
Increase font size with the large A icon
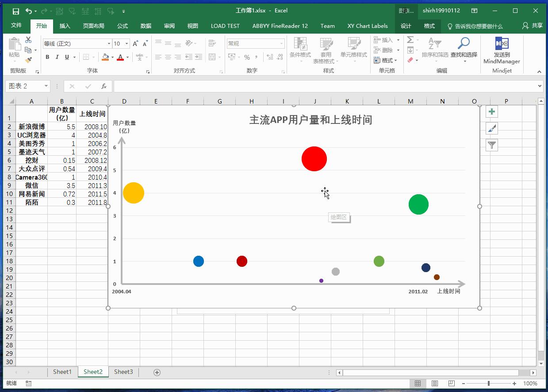[136, 43]
